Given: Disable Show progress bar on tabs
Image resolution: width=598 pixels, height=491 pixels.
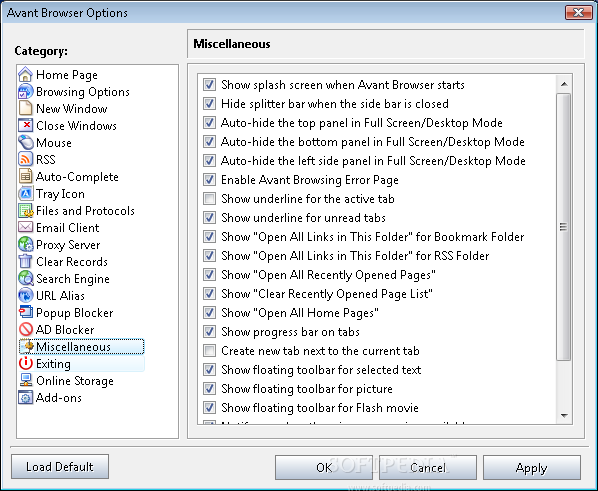Looking at the screenshot, I should [209, 332].
